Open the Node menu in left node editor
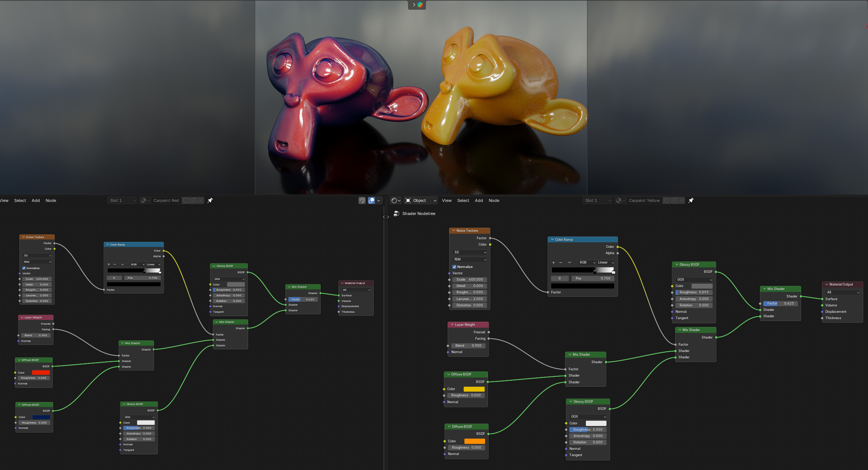Screen dimensions: 868x470 pos(51,200)
